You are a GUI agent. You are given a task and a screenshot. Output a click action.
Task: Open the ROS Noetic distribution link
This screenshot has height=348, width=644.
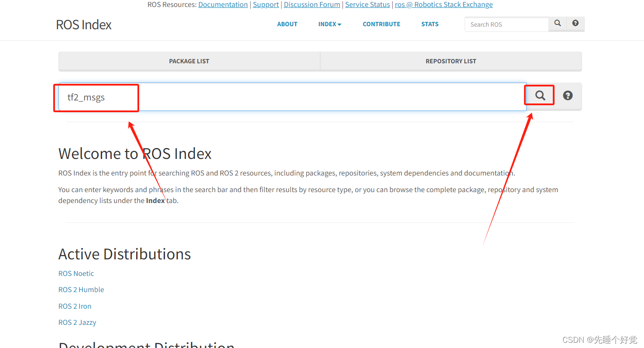tap(76, 273)
